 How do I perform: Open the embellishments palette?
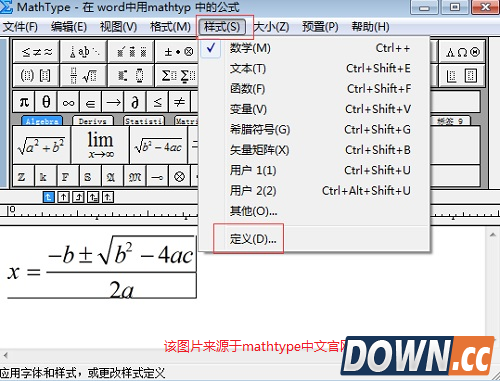[x=131, y=52]
